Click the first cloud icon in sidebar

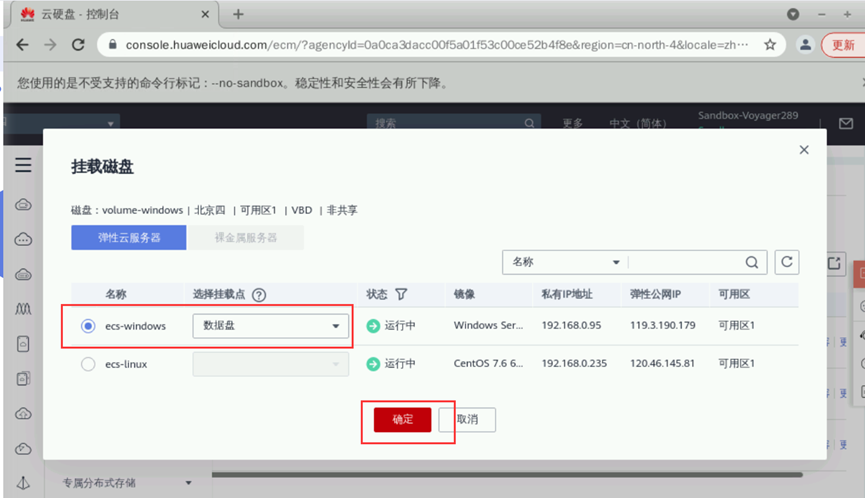[x=23, y=205]
